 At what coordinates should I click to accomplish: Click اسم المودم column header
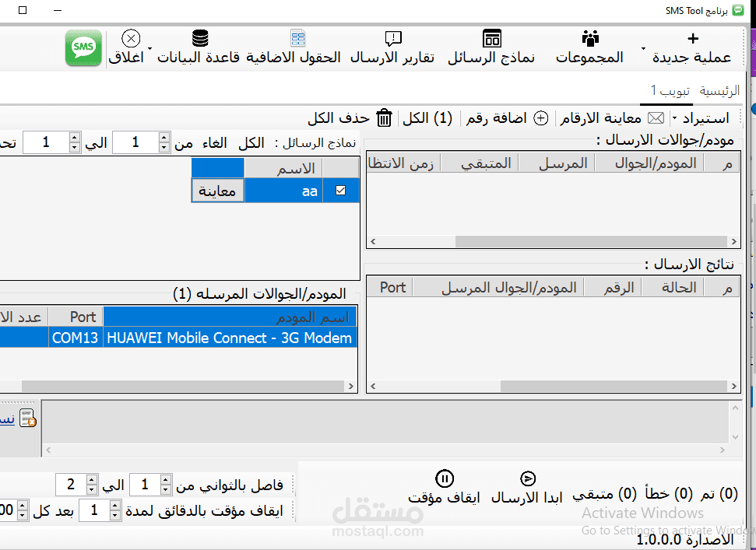click(x=230, y=317)
